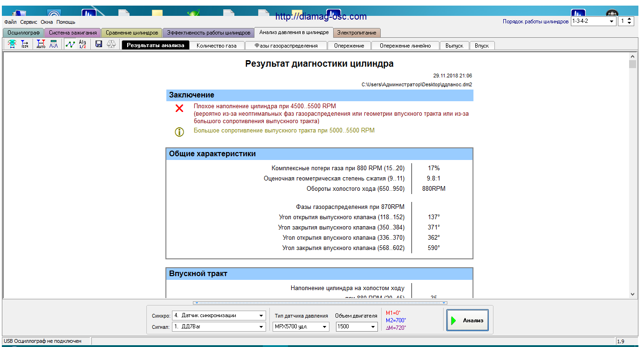This screenshot has height=347, width=644.
Task: Open the Сервис menu
Action: pos(29,22)
